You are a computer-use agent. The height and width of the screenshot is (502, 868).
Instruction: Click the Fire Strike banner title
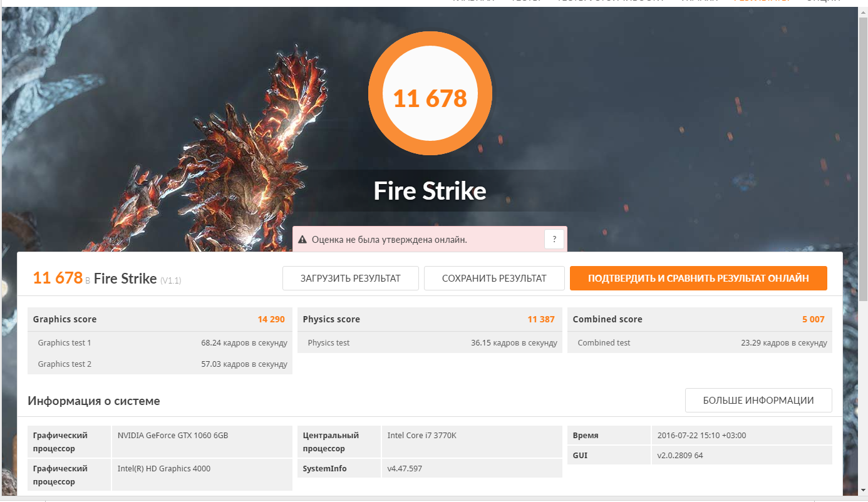[430, 190]
